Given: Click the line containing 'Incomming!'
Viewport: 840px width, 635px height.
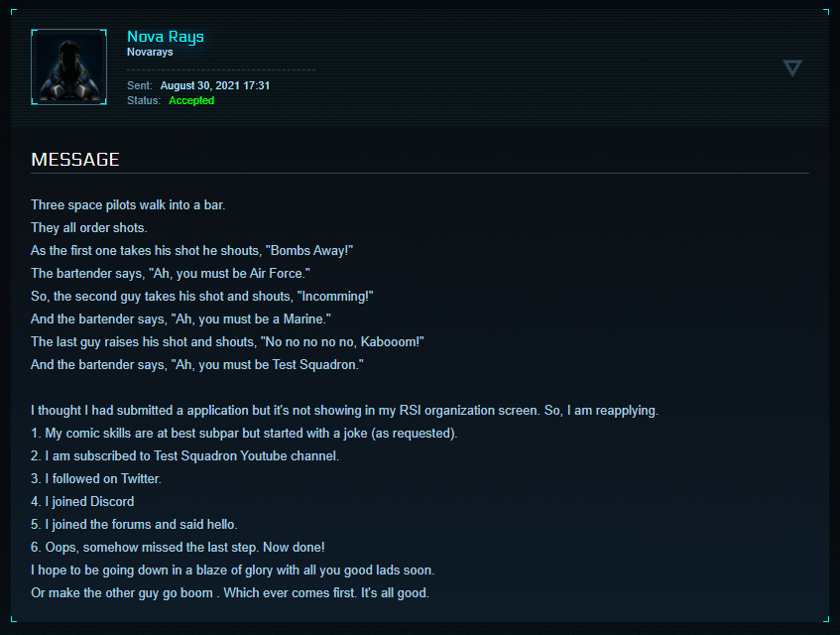Looking at the screenshot, I should pyautogui.click(x=201, y=296).
